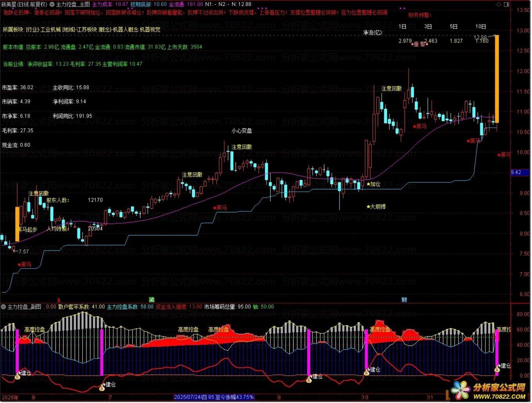Click the 市净率: 6.18 value
Viewport: 532px width, 403px height.
click(x=16, y=116)
